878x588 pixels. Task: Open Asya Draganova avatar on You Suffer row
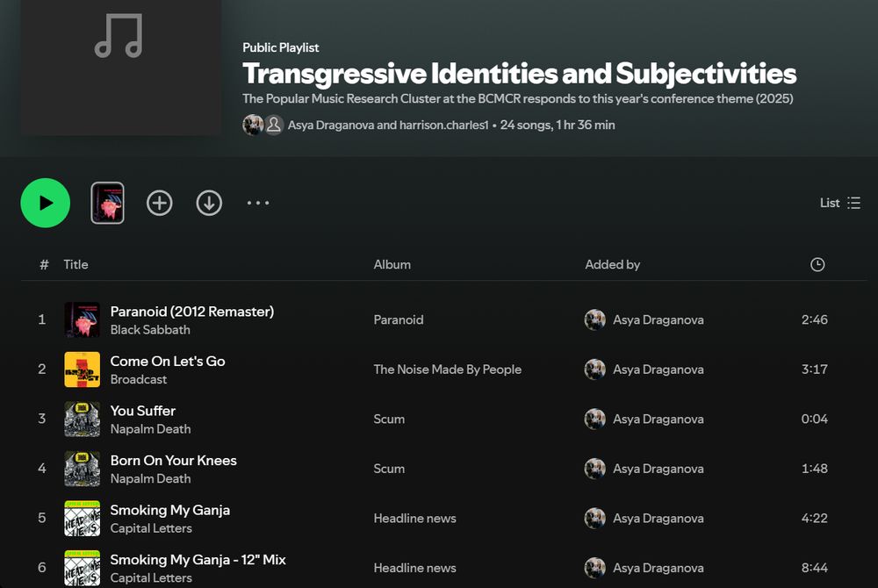[x=594, y=419]
